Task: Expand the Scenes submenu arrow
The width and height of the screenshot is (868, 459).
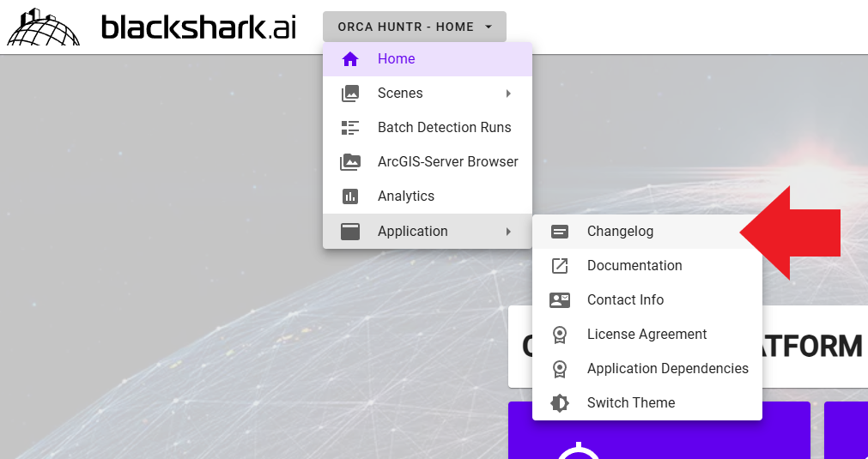Action: pyautogui.click(x=508, y=94)
